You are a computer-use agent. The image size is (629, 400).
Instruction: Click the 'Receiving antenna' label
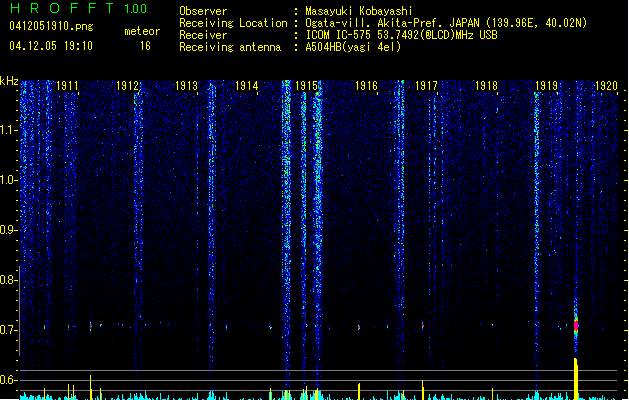click(230, 47)
